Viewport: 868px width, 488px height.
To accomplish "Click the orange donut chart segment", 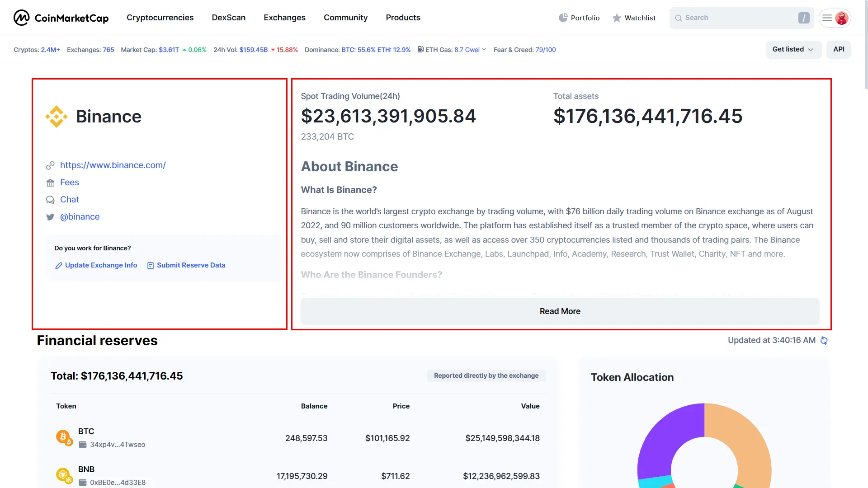I will click(x=749, y=445).
